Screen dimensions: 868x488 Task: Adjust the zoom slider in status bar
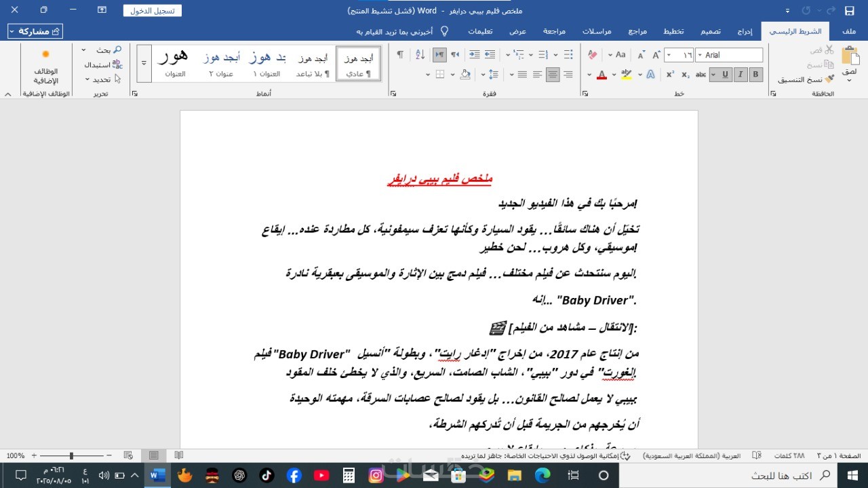click(x=71, y=455)
